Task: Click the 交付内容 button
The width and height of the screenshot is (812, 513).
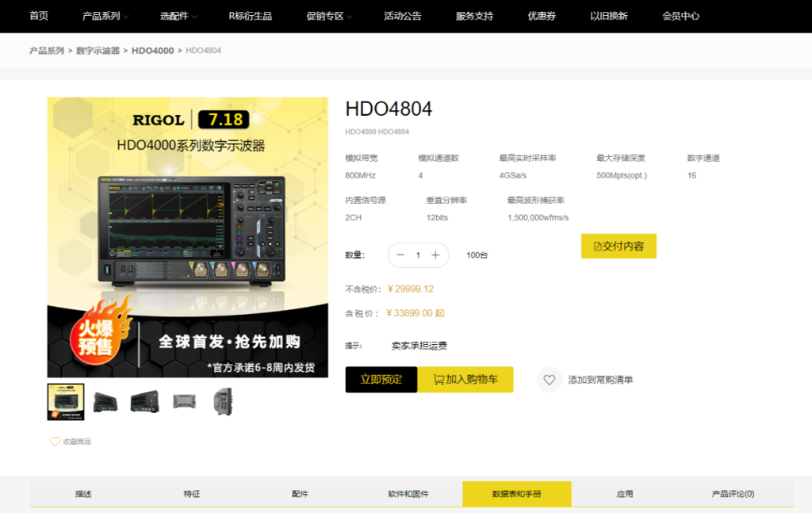Action: point(619,246)
